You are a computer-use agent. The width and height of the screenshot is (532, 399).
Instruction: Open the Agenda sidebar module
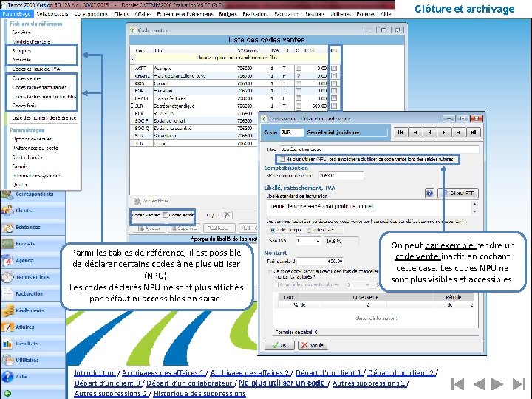click(33, 261)
